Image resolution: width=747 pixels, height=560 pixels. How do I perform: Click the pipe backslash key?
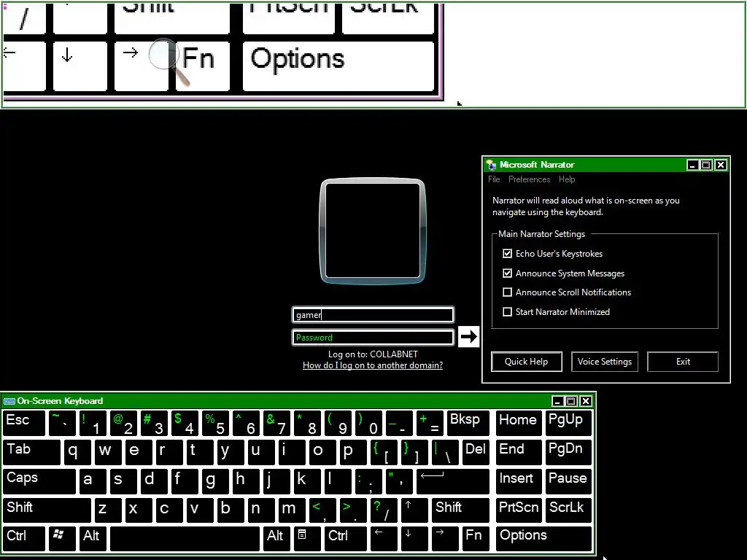tap(445, 452)
